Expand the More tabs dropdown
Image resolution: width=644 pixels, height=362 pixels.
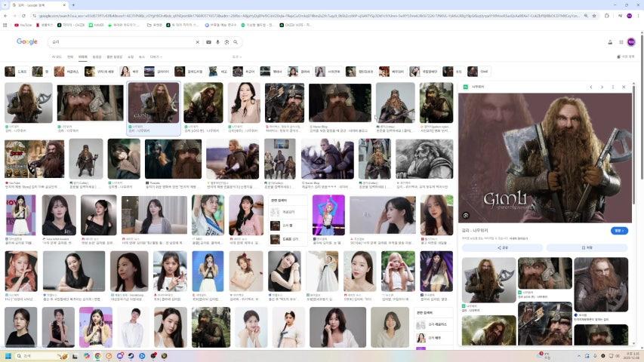point(156,57)
